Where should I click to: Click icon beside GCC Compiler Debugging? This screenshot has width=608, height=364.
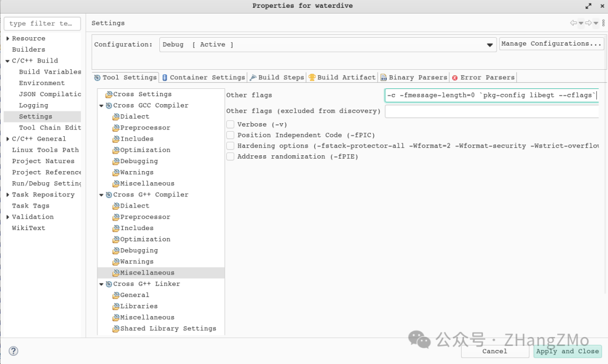[x=116, y=161]
